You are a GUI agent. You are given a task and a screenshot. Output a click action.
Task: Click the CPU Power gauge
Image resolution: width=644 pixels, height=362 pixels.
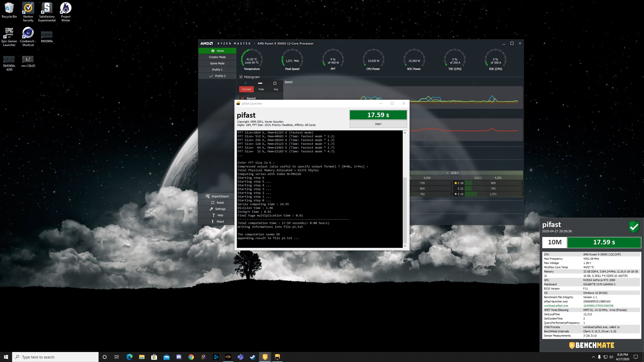[x=373, y=60]
